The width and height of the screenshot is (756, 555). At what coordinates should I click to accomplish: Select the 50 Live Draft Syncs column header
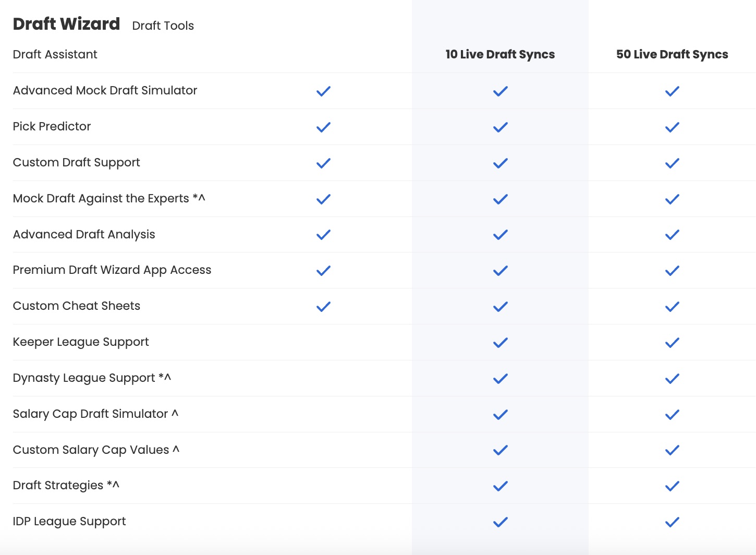(x=672, y=54)
